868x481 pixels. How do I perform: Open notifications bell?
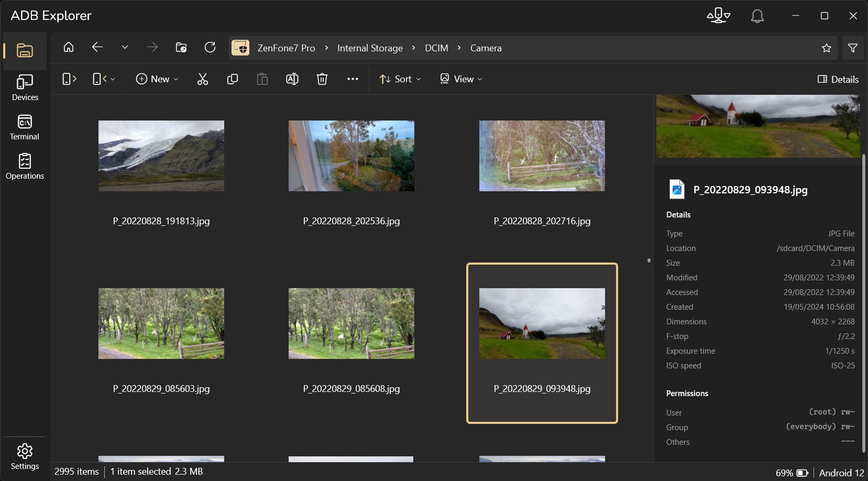pos(757,16)
